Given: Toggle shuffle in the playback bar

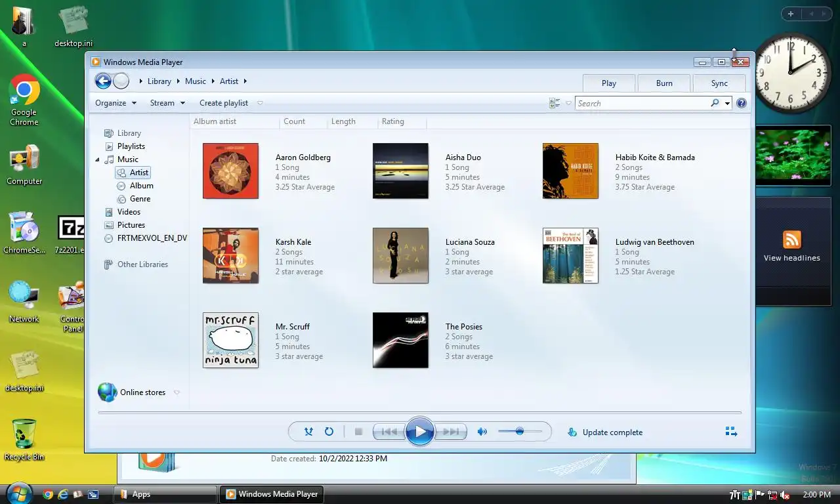Looking at the screenshot, I should 308,432.
